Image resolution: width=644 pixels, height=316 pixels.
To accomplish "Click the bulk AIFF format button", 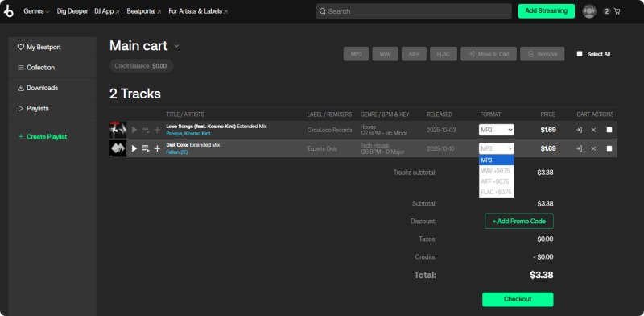I will 414,54.
